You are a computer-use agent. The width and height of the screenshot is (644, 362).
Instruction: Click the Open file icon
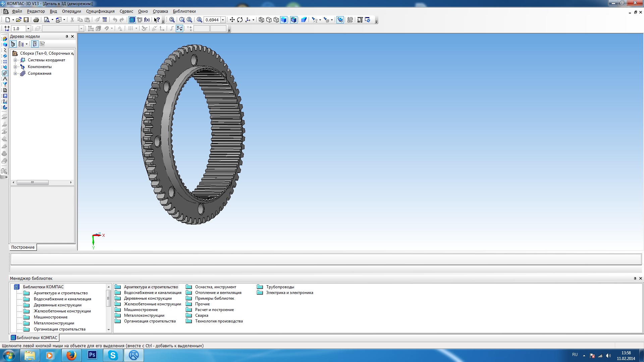click(19, 20)
